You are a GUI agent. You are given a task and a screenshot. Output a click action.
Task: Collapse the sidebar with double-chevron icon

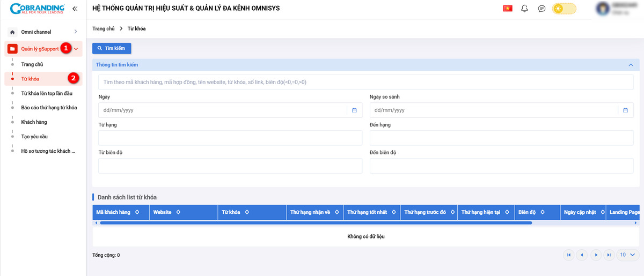pyautogui.click(x=75, y=9)
